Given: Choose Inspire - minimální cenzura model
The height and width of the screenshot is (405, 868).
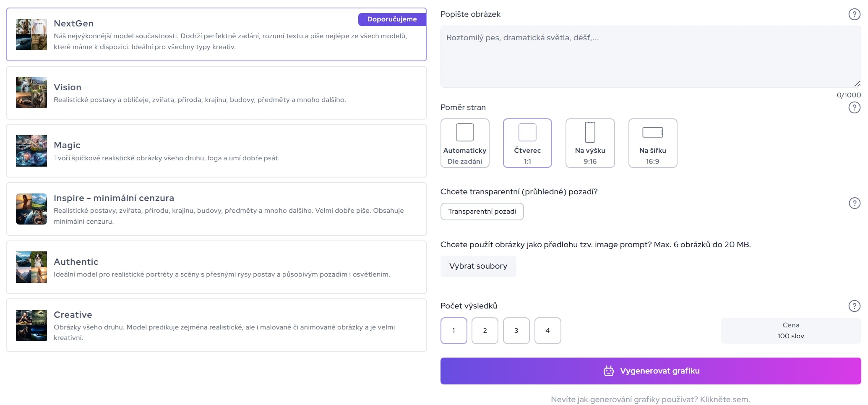Looking at the screenshot, I should [x=216, y=209].
